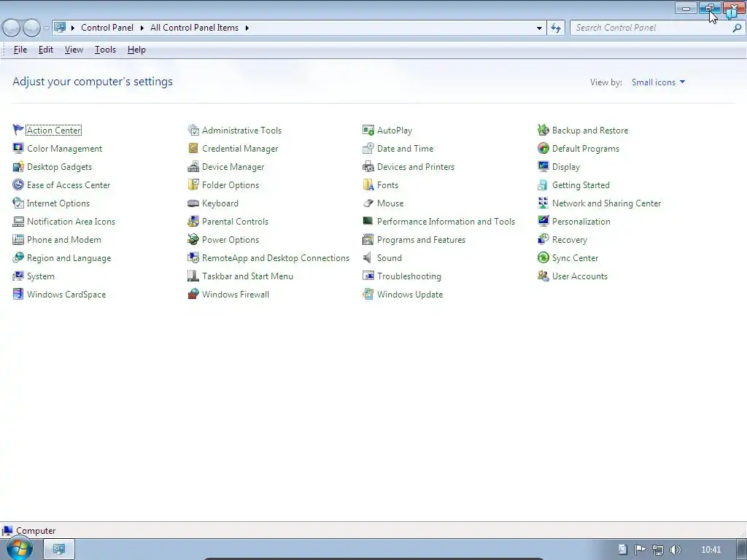Open the Action Center flag icon
The image size is (747, 560).
18,130
